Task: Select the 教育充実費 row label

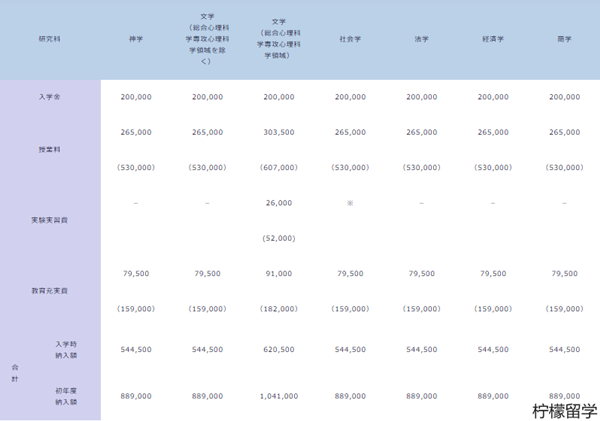Action: click(49, 290)
